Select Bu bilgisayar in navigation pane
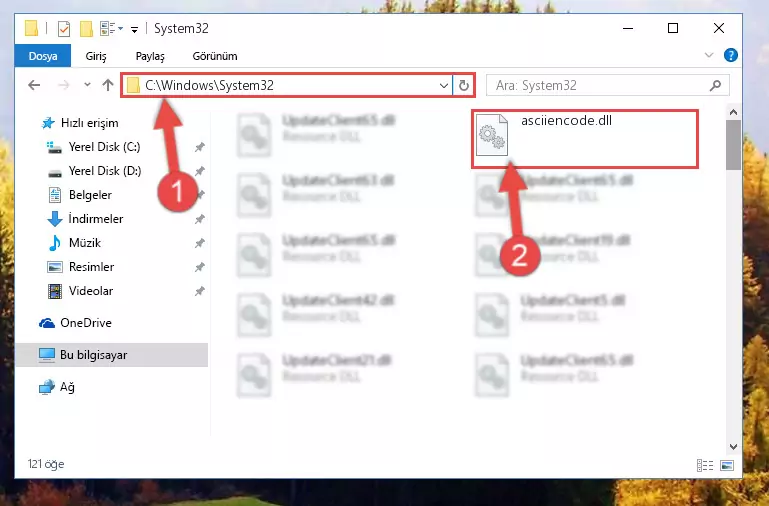The width and height of the screenshot is (769, 506). 112,354
